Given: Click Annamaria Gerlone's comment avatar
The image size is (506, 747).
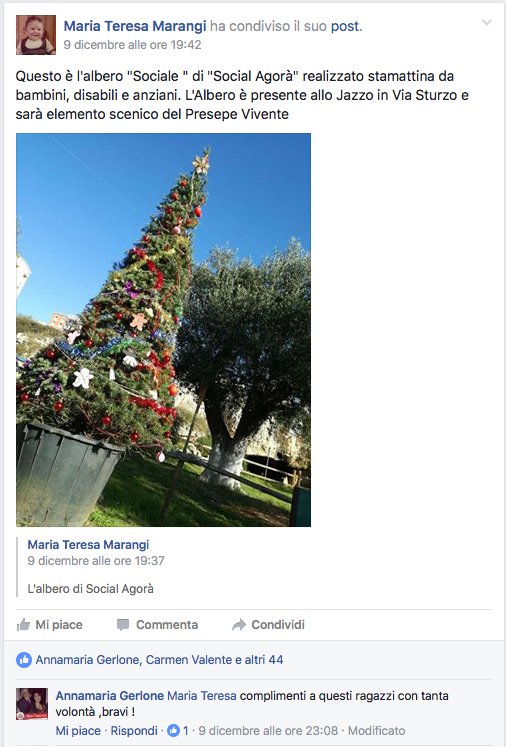Looking at the screenshot, I should coord(32,704).
